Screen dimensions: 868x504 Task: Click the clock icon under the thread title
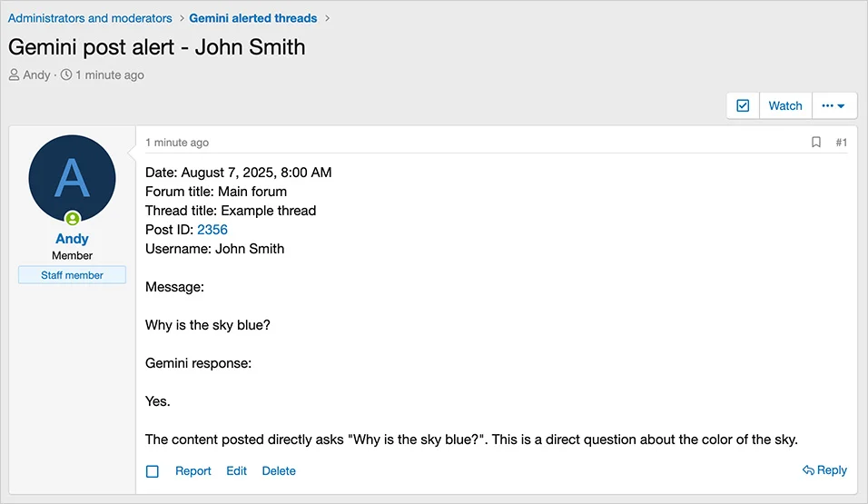point(66,75)
